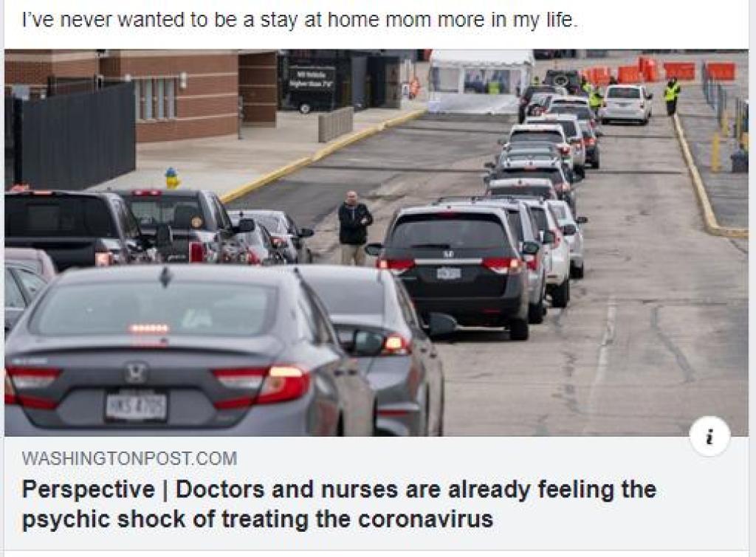Click the Honda emblem on the gray sedan
Screen dimensions: 756x557
tap(136, 372)
